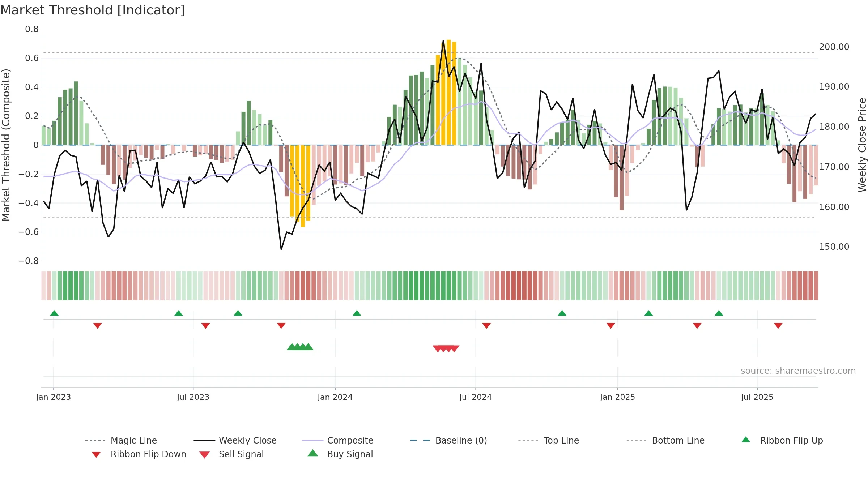The width and height of the screenshot is (868, 488).
Task: Toggle the Top Line legend entry
Action: [549, 440]
